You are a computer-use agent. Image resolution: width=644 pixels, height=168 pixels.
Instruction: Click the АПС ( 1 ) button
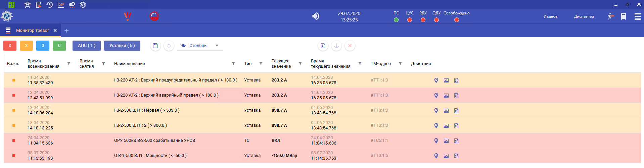[87, 46]
